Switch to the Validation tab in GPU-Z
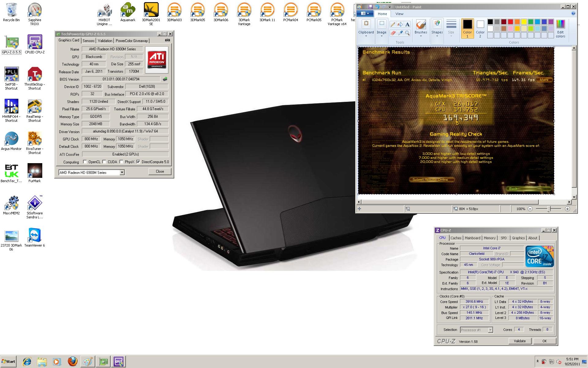Viewport: 588px width, 368px height. coord(105,40)
